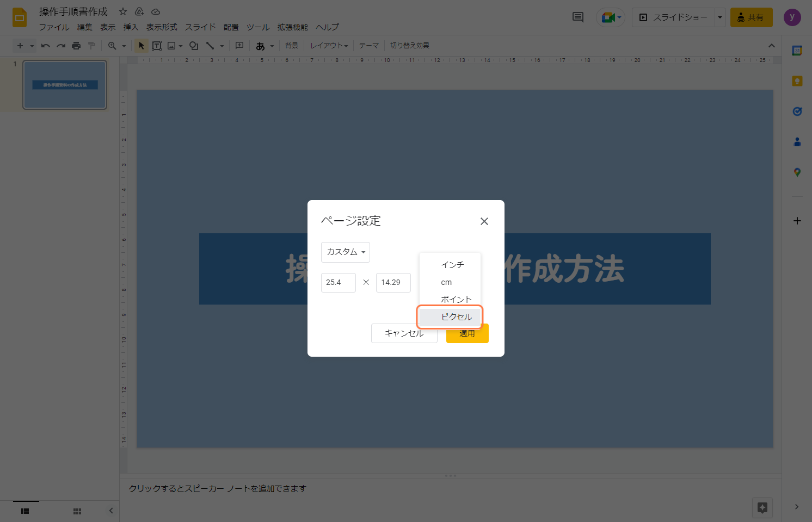
Task: Click the Google Slides home logo
Action: 20,17
